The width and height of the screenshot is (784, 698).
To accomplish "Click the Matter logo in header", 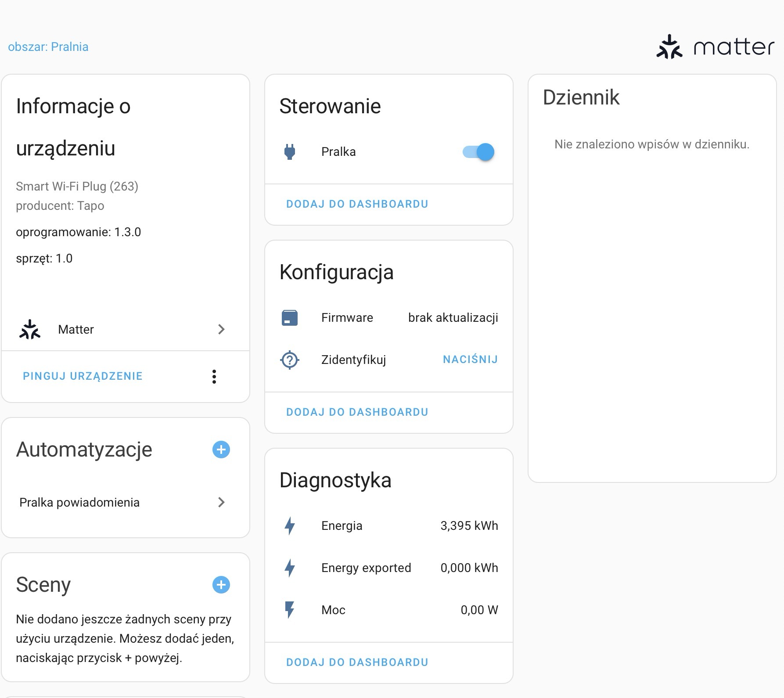I will pos(715,47).
